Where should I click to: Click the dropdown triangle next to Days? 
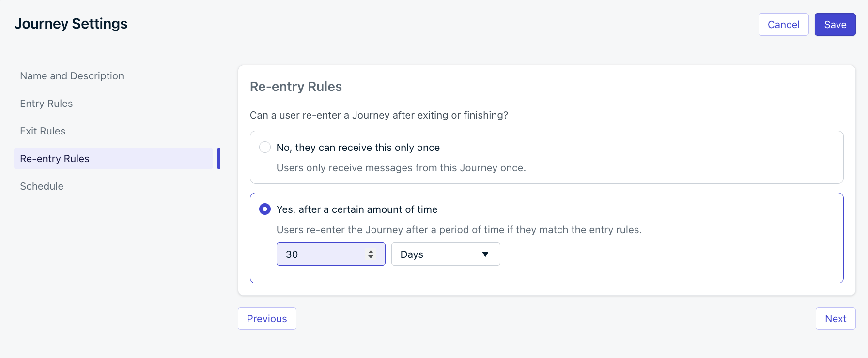(485, 254)
